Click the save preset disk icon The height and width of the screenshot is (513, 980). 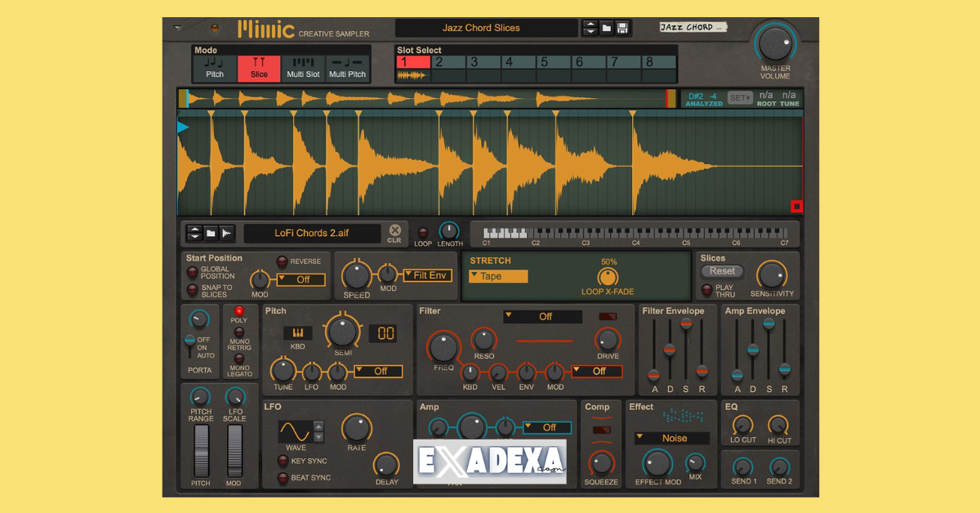623,27
